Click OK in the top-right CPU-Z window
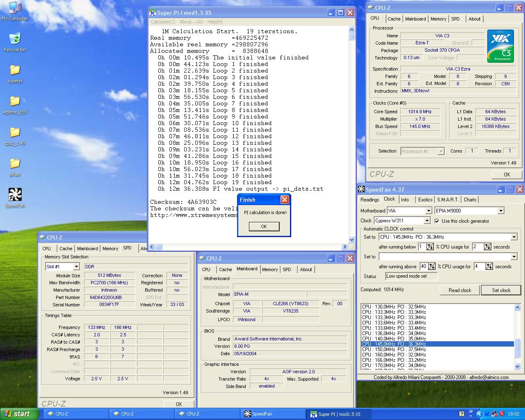 tap(507, 174)
